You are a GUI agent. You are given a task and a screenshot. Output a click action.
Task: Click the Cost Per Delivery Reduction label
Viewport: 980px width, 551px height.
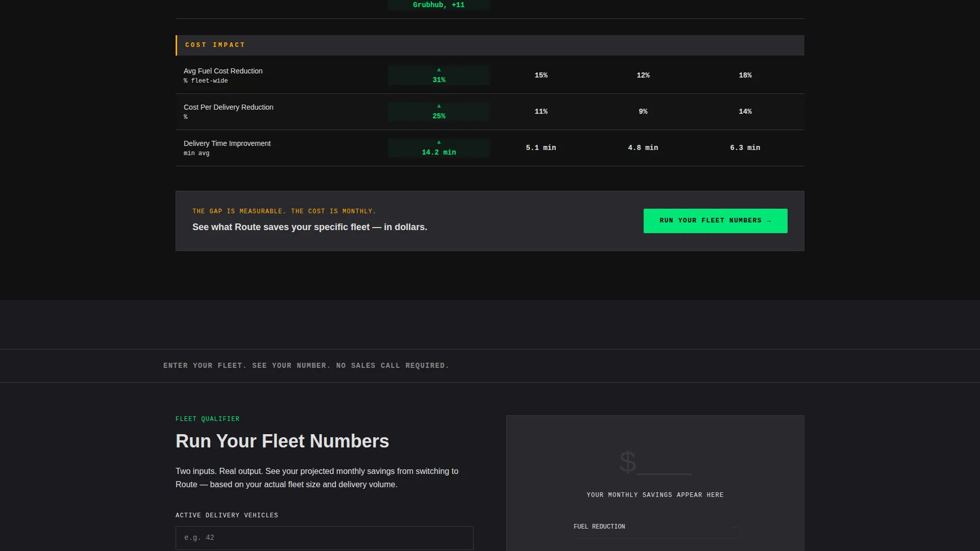coord(229,107)
